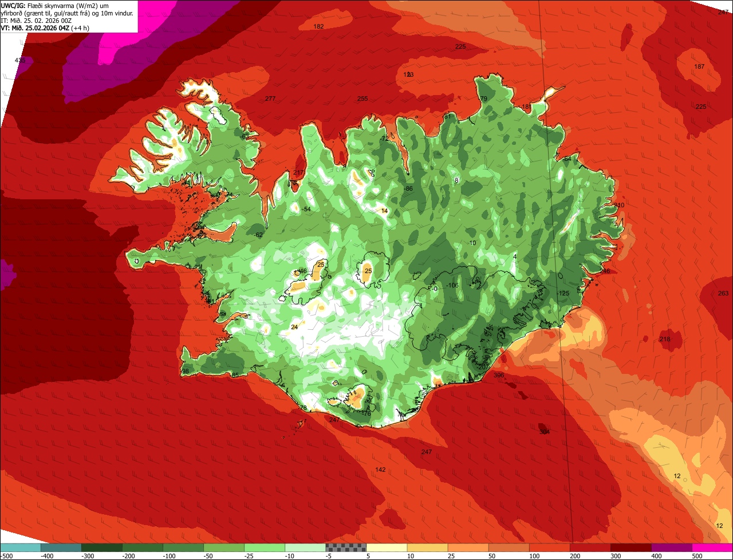Viewport: 733px width, 560px height.
Task: Select the dark red 300 to 400 legend swatch
Action: 630,547
